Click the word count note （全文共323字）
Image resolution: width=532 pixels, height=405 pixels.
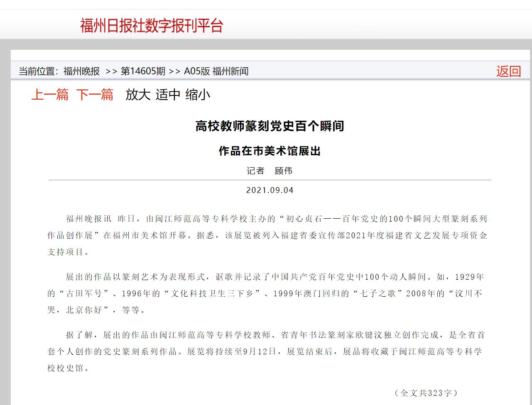coord(426,393)
